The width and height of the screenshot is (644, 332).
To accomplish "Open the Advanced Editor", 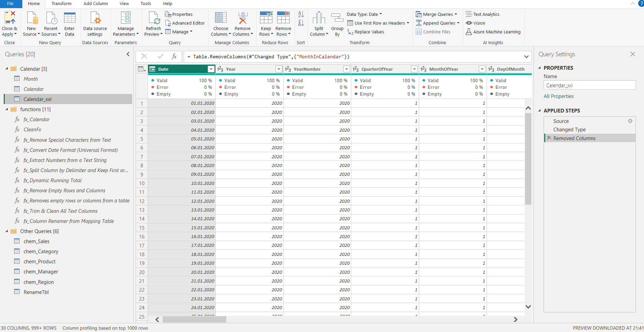I will tap(185, 23).
